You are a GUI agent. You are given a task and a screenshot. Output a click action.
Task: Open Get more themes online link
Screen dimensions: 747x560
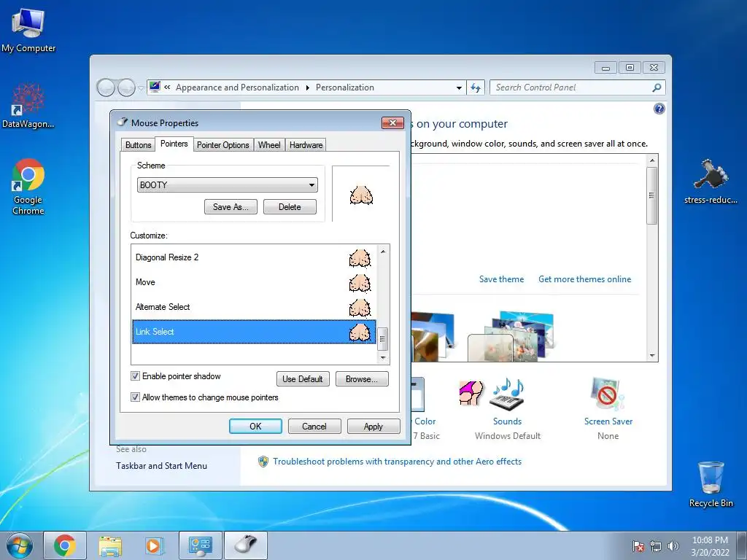tap(584, 279)
